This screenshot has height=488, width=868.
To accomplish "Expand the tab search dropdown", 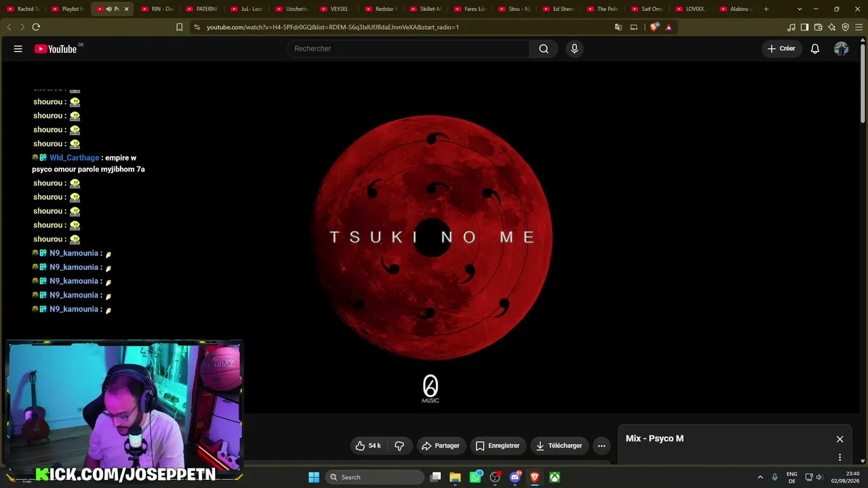I will coord(800,9).
